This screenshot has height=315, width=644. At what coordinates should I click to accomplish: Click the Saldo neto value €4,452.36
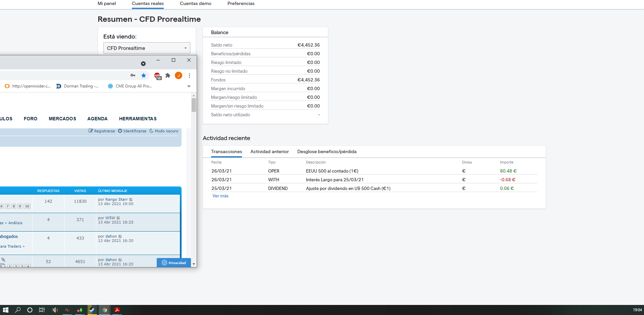click(x=309, y=45)
